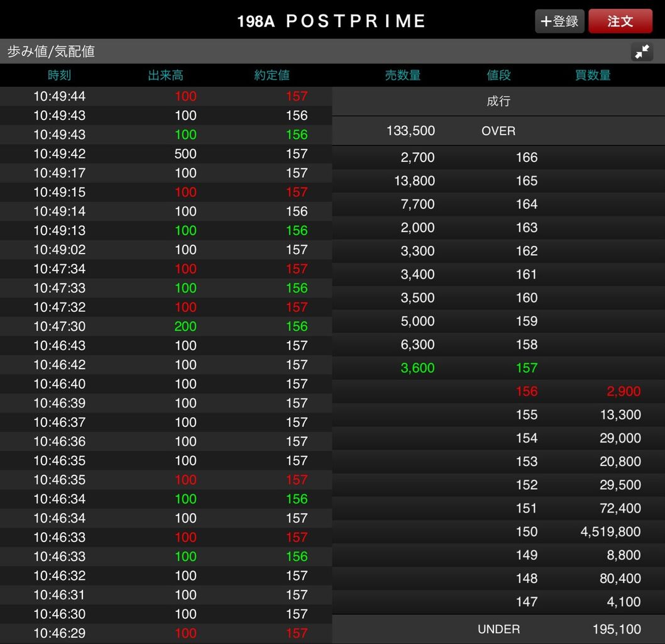
Task: Select price level 149 in the order book
Action: click(x=527, y=555)
